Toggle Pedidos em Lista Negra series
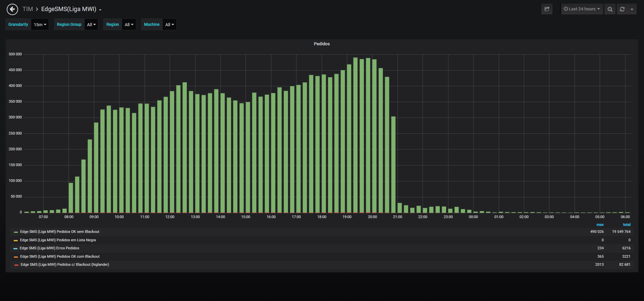The width and height of the screenshot is (644, 301). click(x=58, y=240)
